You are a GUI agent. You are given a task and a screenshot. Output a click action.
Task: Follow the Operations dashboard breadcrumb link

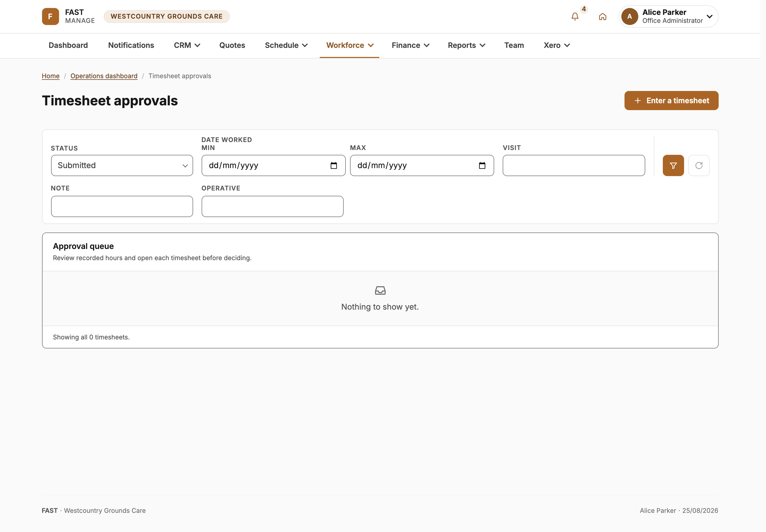(104, 76)
